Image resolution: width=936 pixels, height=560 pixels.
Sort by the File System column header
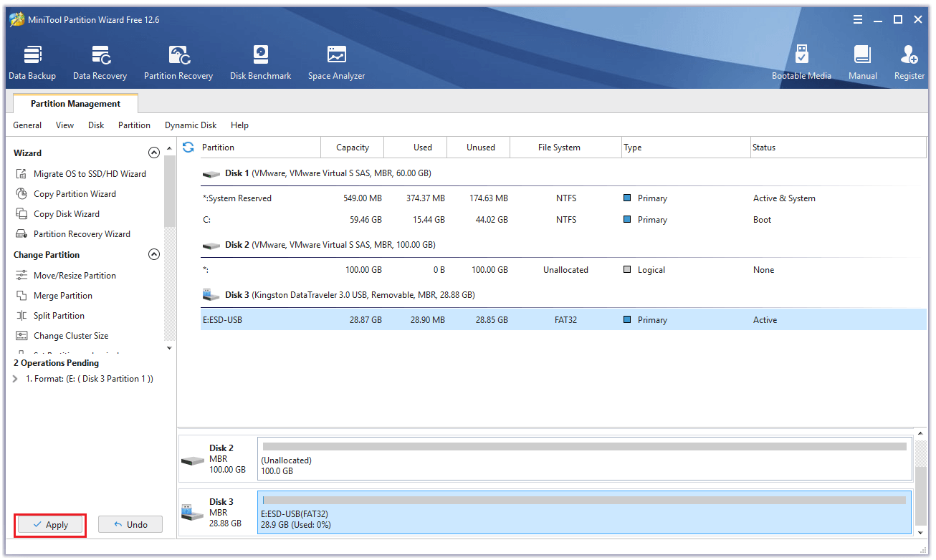tap(565, 148)
